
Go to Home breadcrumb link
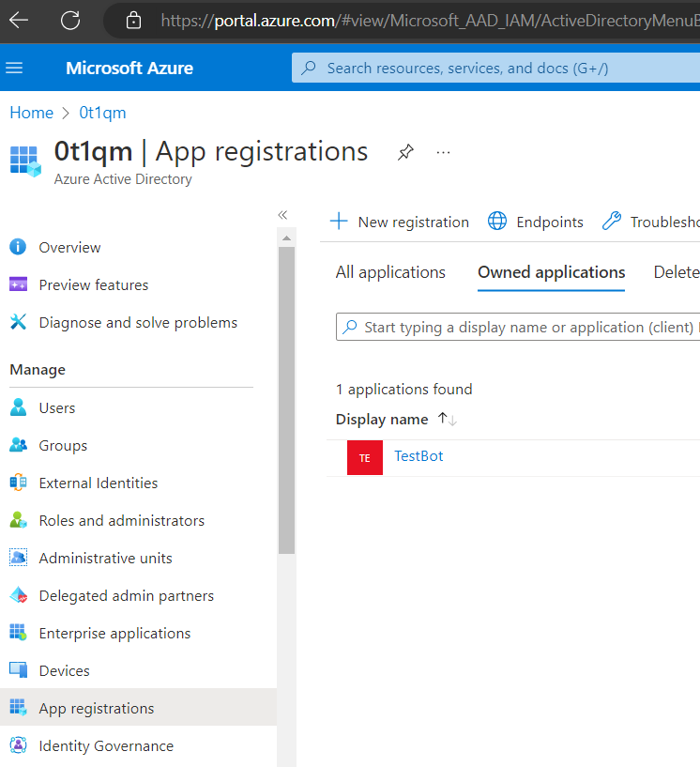pos(31,113)
